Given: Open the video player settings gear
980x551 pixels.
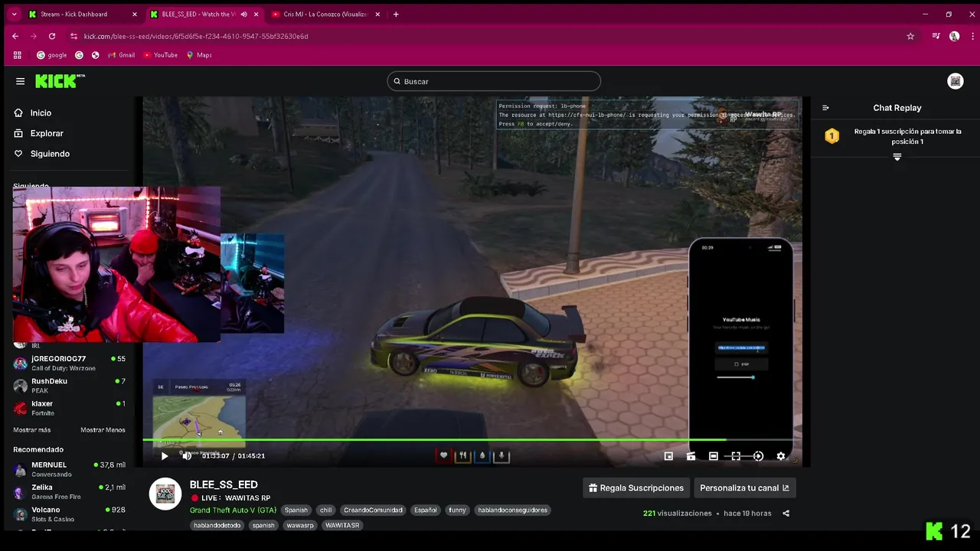Looking at the screenshot, I should pyautogui.click(x=780, y=456).
